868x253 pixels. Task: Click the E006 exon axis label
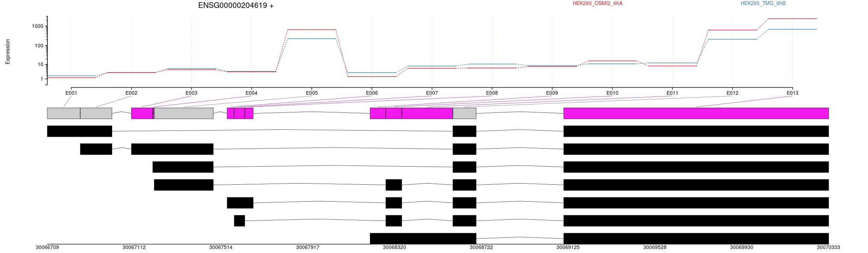pos(372,93)
